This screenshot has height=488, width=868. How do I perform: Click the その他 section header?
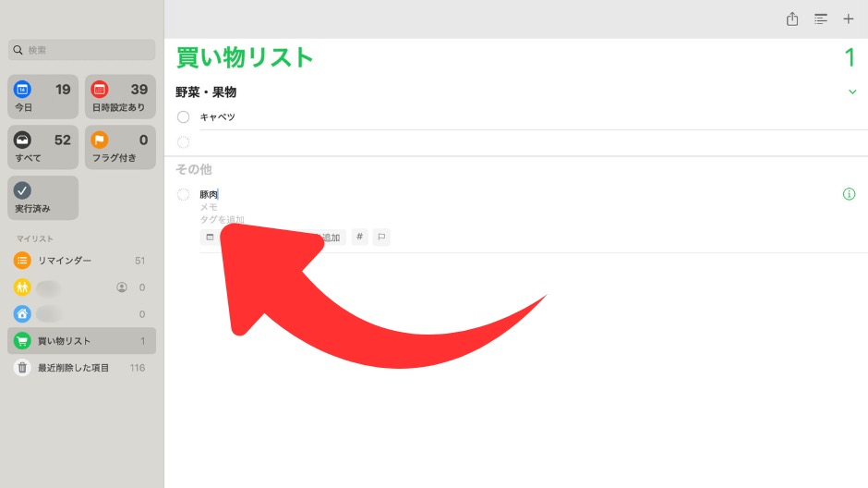194,169
